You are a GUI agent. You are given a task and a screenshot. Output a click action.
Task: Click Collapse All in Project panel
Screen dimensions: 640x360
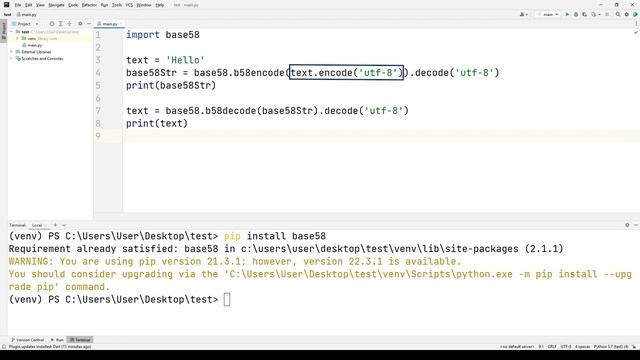click(69, 24)
